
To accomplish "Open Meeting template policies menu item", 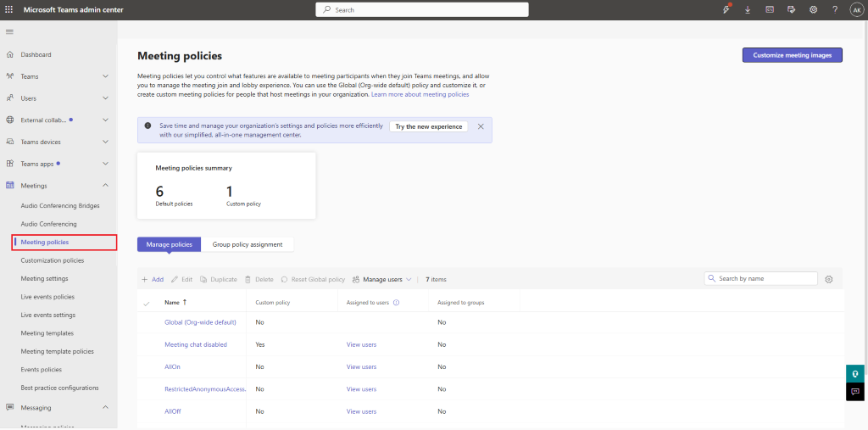I will click(57, 351).
